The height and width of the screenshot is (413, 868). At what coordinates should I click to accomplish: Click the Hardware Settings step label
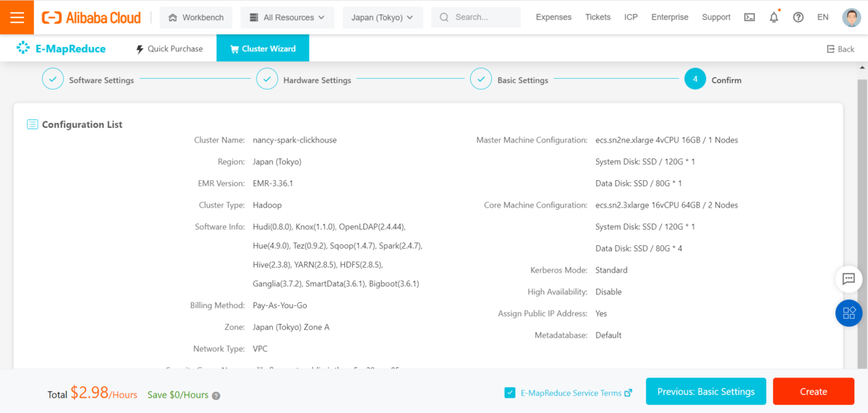click(317, 80)
